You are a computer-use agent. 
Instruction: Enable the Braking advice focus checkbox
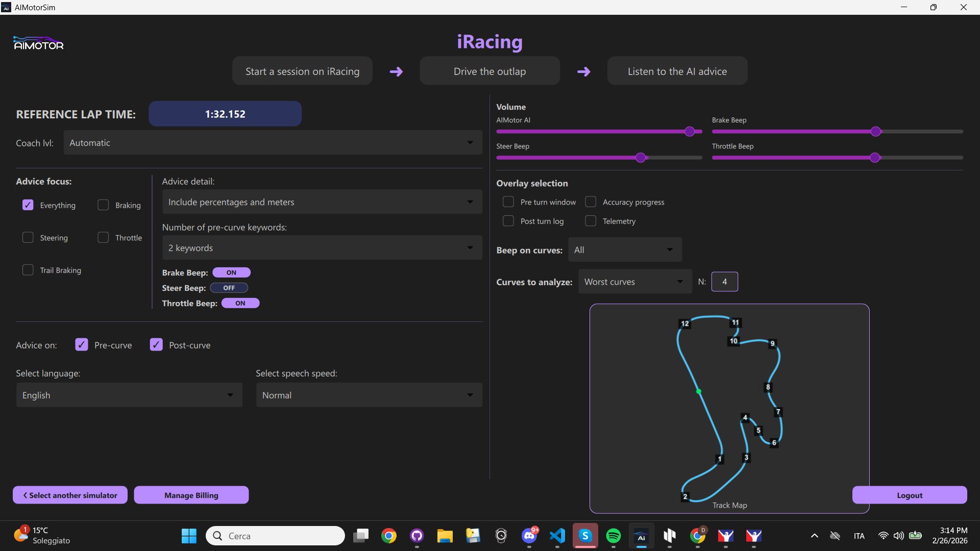[103, 205]
